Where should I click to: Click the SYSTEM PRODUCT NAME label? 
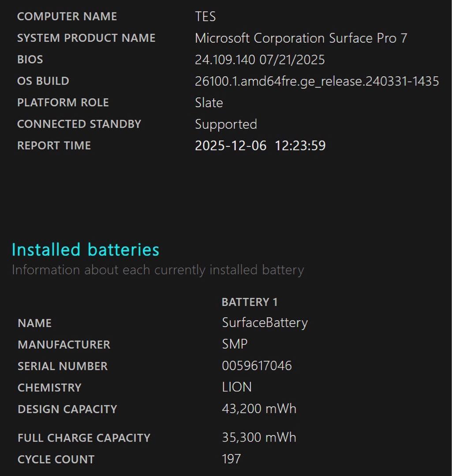click(x=86, y=38)
